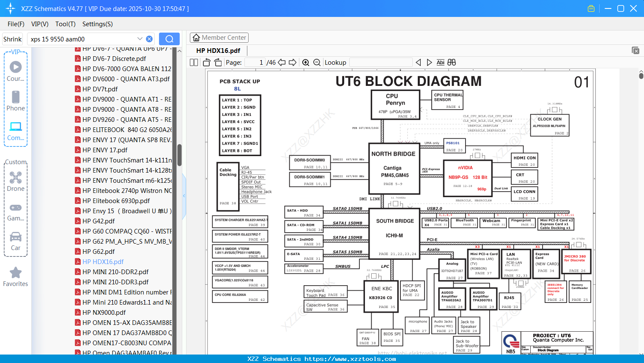Viewport: 644px width, 363px height.
Task: Click the file list vertical scrollbar thumb
Action: pos(179,155)
